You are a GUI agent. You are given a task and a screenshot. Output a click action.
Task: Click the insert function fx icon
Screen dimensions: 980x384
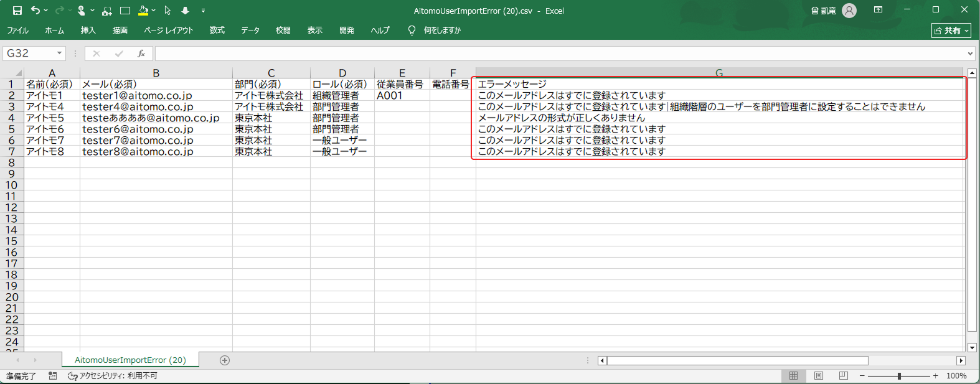coord(141,54)
